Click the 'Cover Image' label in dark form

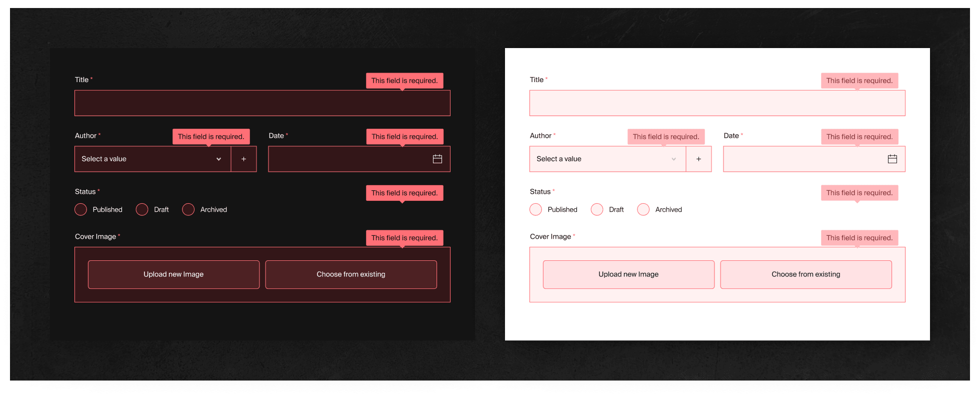click(x=95, y=236)
